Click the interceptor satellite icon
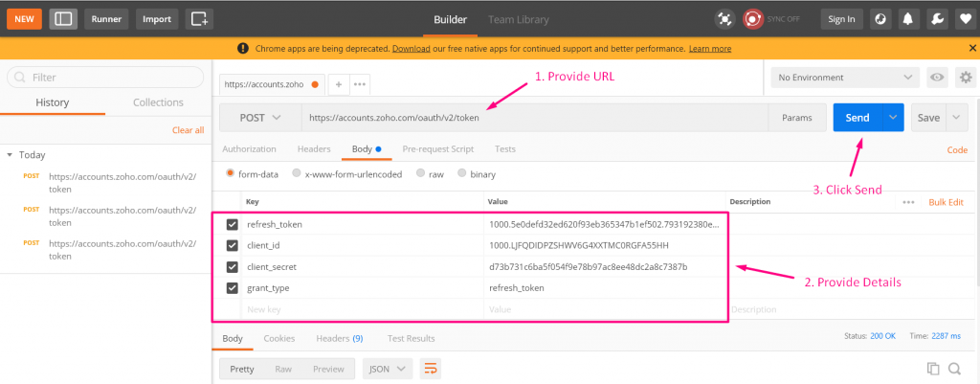 tap(724, 19)
